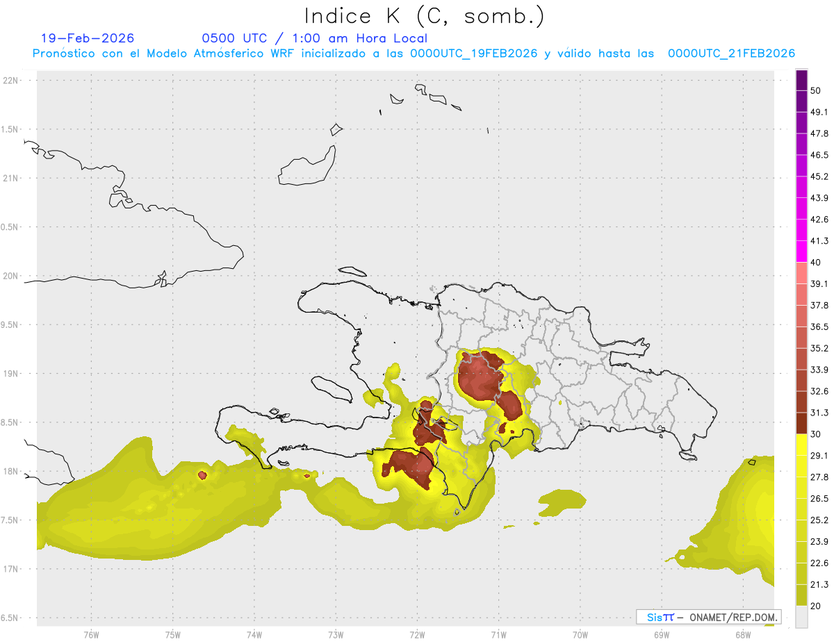Select the colorbar value '22.6'
Viewport: 834px width, 644px height.
coord(819,563)
